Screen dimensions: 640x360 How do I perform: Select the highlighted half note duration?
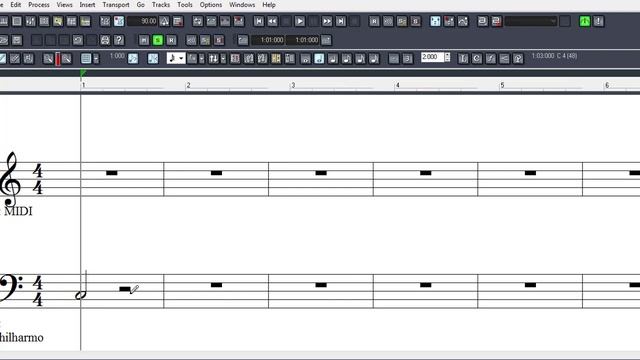pyautogui.click(x=319, y=58)
